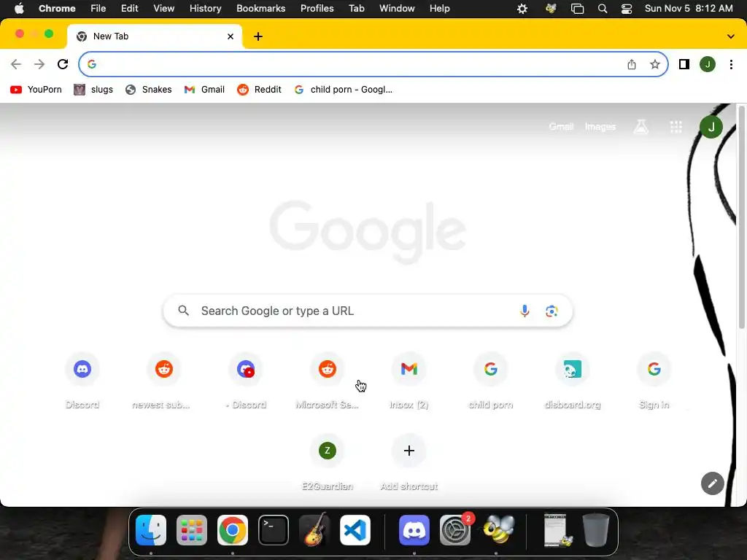747x560 pixels.
Task: Open Launchpad from the Dock
Action: (x=192, y=530)
